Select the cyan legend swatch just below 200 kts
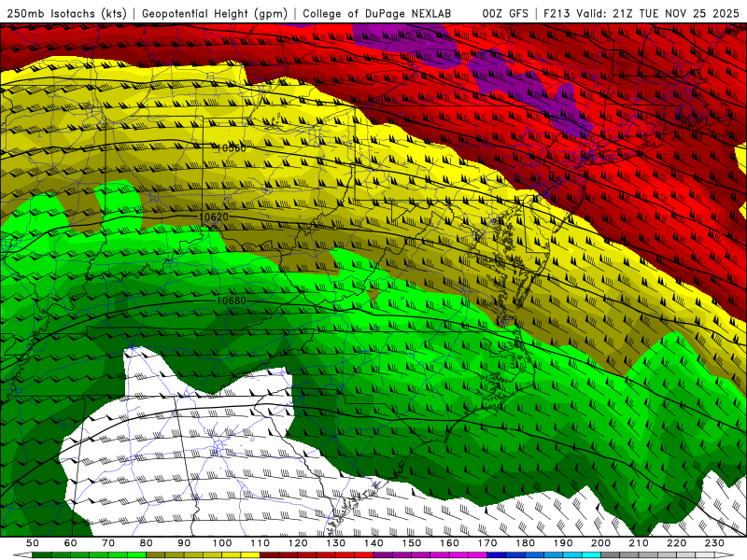The image size is (747, 560). click(591, 554)
